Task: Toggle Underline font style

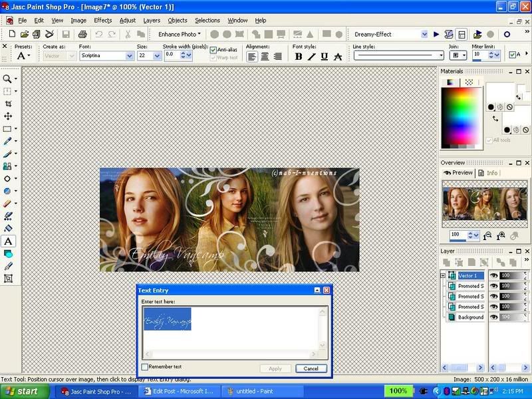Action: pyautogui.click(x=325, y=57)
